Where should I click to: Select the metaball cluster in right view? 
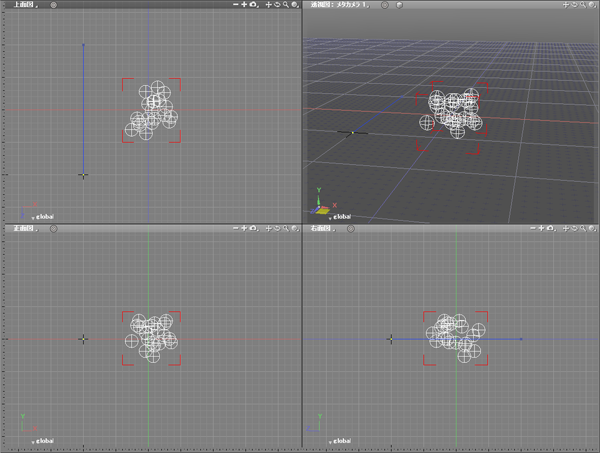455,333
